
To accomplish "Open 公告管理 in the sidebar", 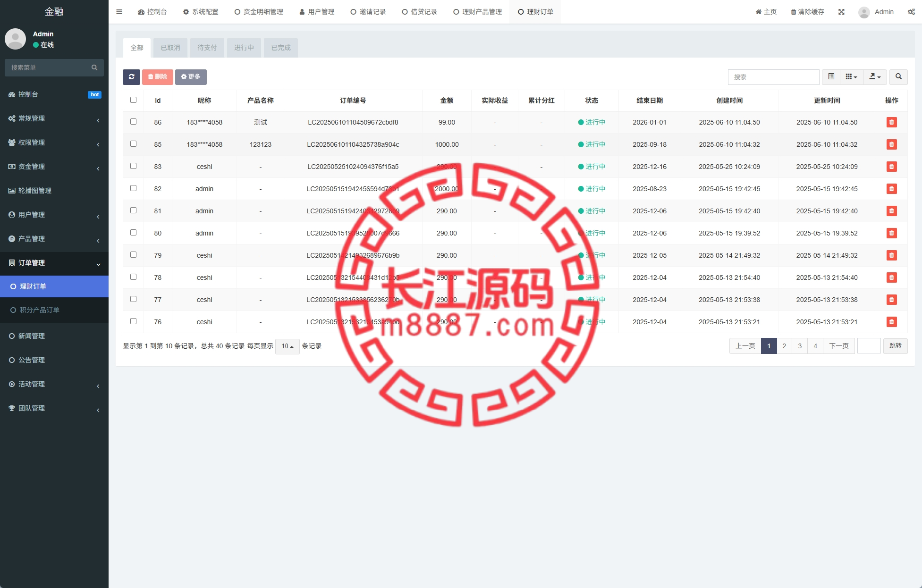I will [x=54, y=360].
